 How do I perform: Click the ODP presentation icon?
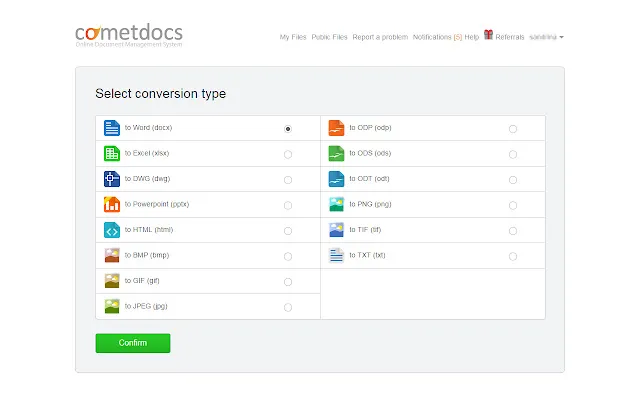(x=336, y=128)
